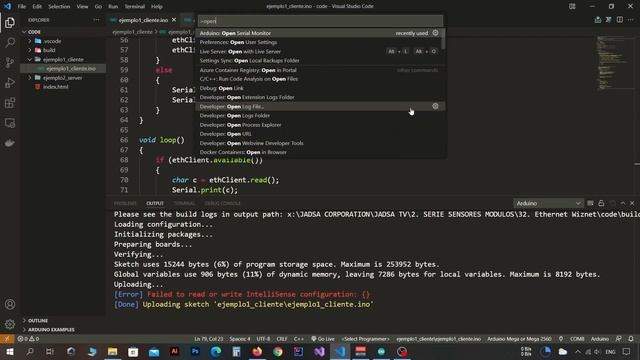Open Explorer panel More Actions ellipsis
The height and width of the screenshot is (360, 640).
(96, 20)
